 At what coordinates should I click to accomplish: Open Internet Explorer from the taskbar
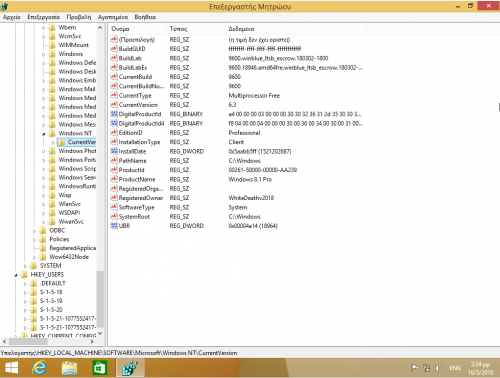click(40, 368)
